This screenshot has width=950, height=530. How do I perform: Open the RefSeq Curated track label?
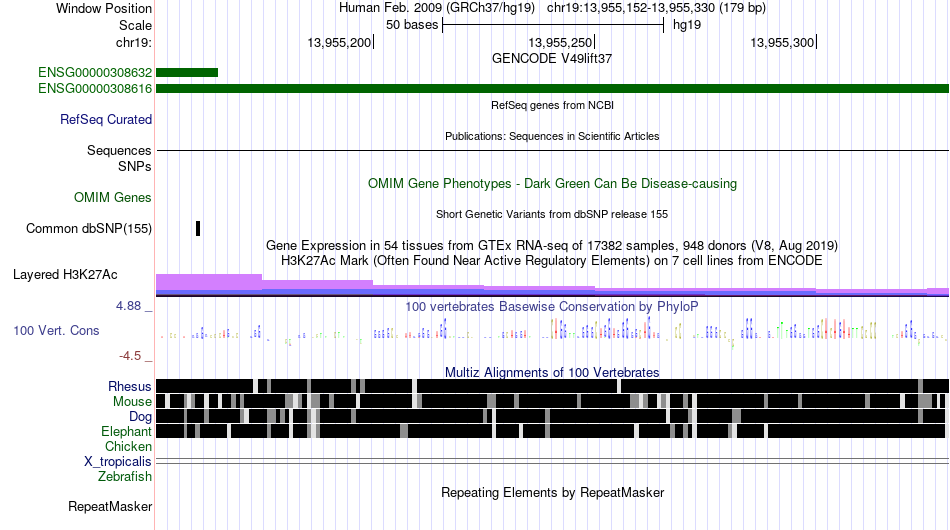(x=106, y=119)
